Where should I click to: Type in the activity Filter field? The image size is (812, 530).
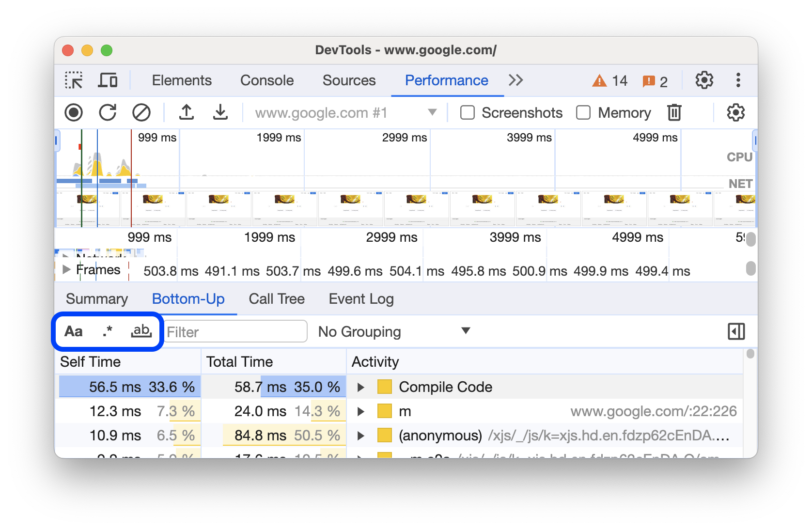point(235,331)
